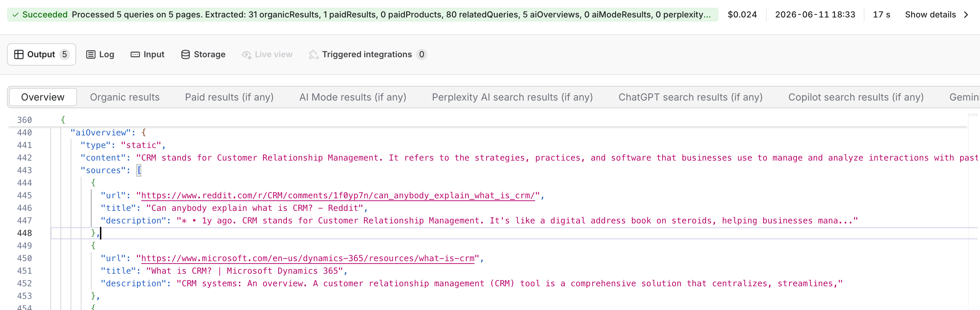Click the Log list icon
Image resolution: width=980 pixels, height=310 pixels.
click(x=91, y=54)
